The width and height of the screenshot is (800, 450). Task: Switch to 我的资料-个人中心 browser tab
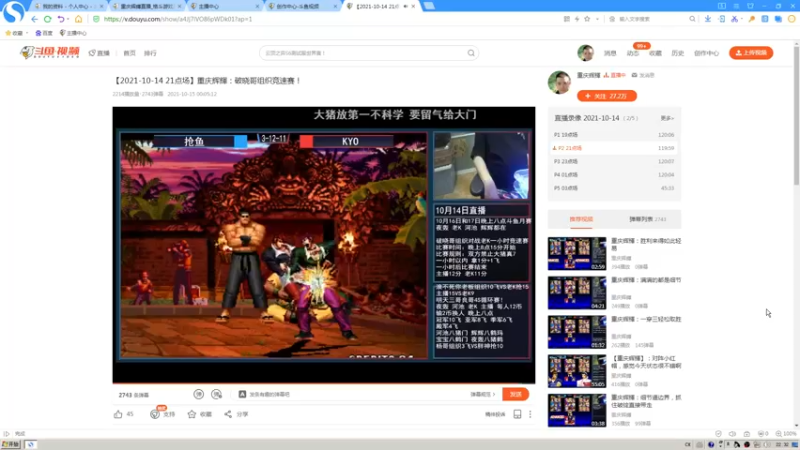point(68,6)
